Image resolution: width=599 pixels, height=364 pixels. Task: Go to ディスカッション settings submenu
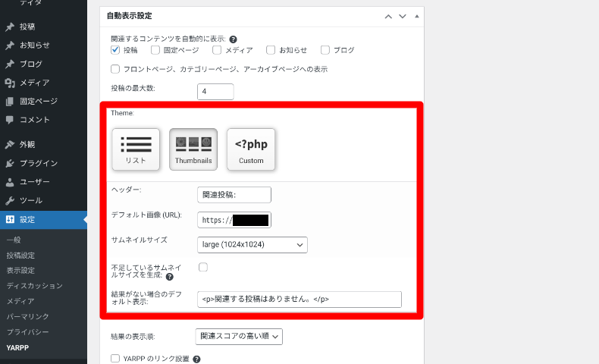[x=34, y=286]
